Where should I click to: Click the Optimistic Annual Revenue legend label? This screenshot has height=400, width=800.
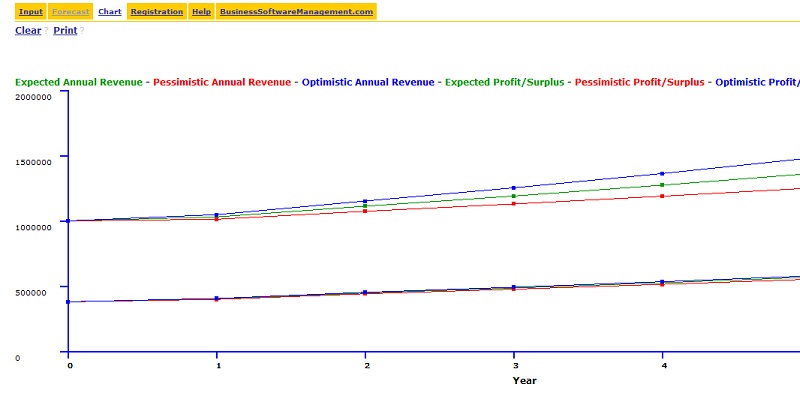(368, 82)
